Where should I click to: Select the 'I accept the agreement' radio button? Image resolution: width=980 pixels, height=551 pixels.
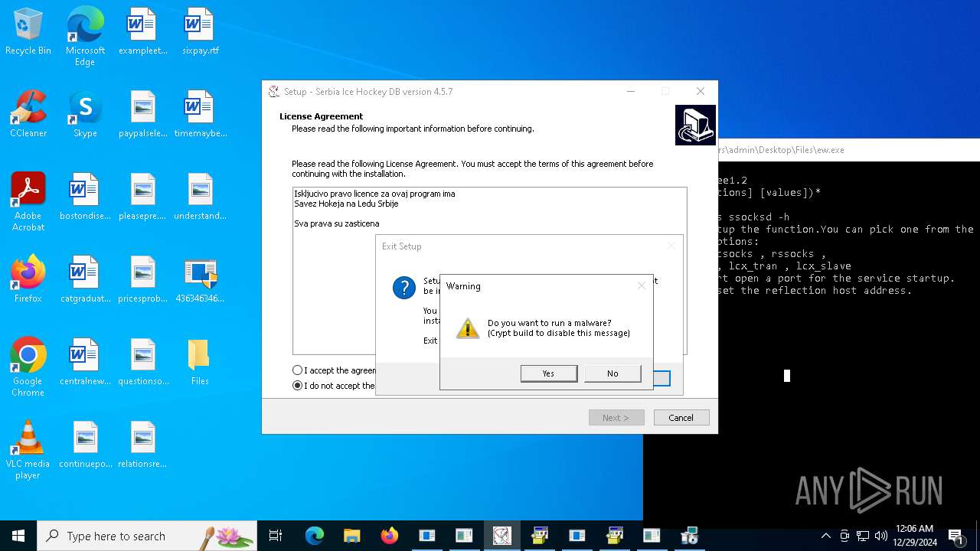coord(298,370)
